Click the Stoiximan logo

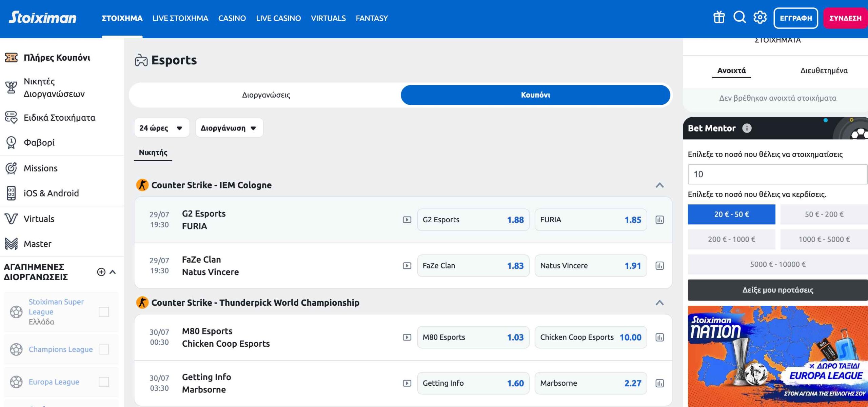coord(43,17)
